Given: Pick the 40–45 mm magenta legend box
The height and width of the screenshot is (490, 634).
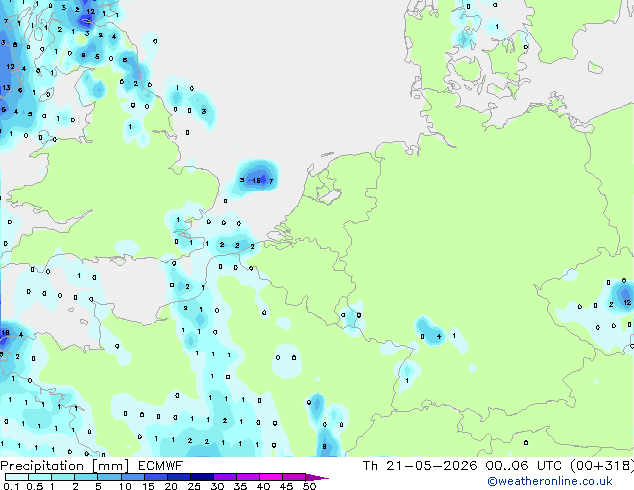Looking at the screenshot, I should click(x=270, y=477).
